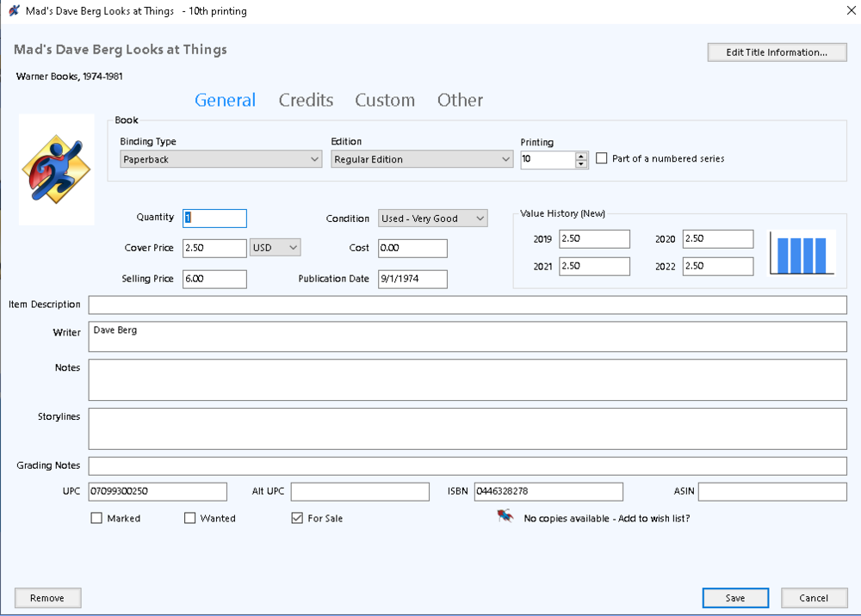861x616 pixels.
Task: Click the Selling Price field
Action: tap(214, 279)
